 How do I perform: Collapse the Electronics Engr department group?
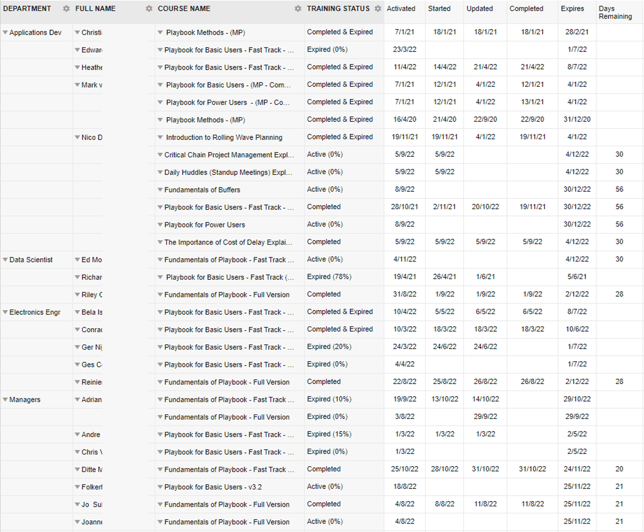tap(5, 312)
